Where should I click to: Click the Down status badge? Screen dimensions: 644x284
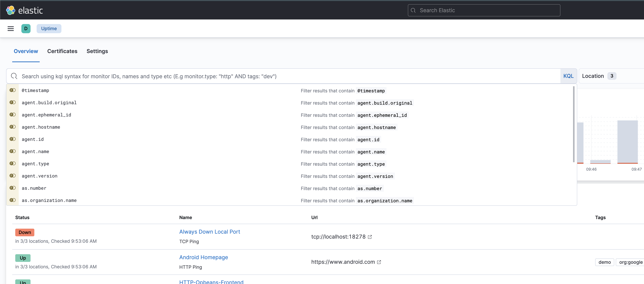(x=24, y=232)
